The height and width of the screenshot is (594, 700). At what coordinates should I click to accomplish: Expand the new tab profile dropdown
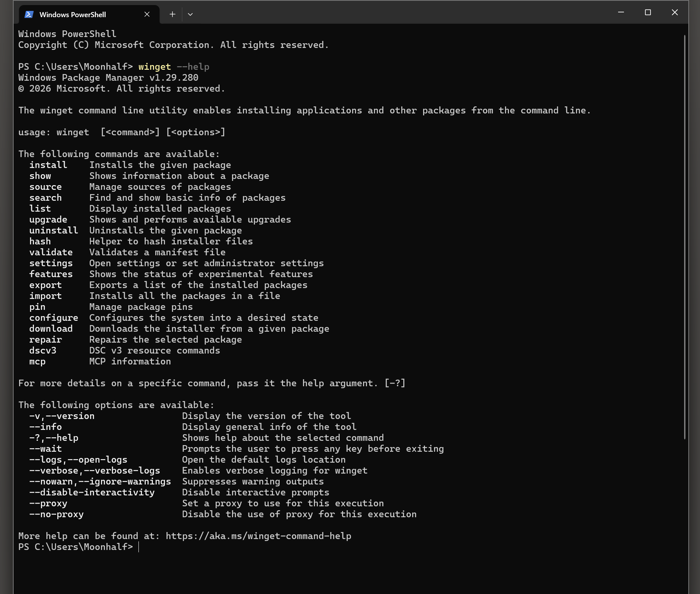(x=190, y=14)
